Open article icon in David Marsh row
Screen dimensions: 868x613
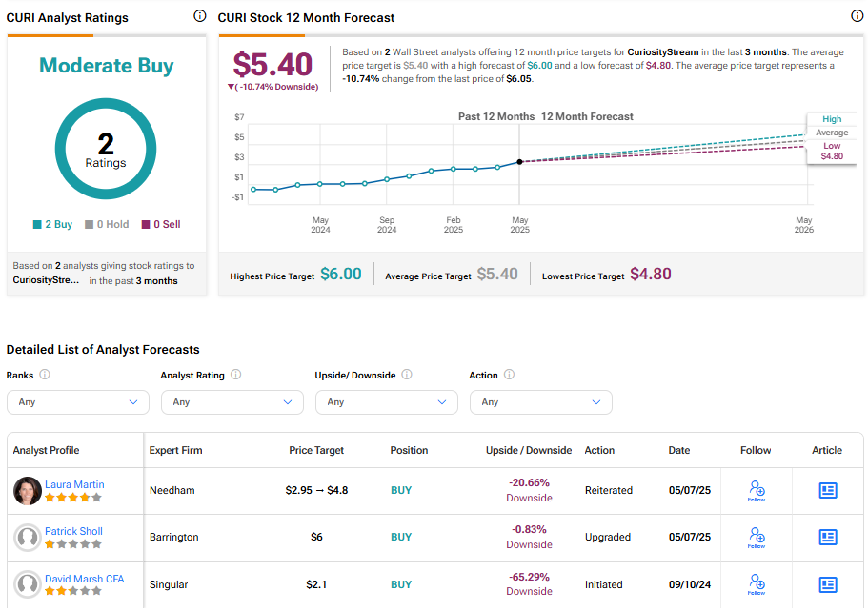pos(828,584)
